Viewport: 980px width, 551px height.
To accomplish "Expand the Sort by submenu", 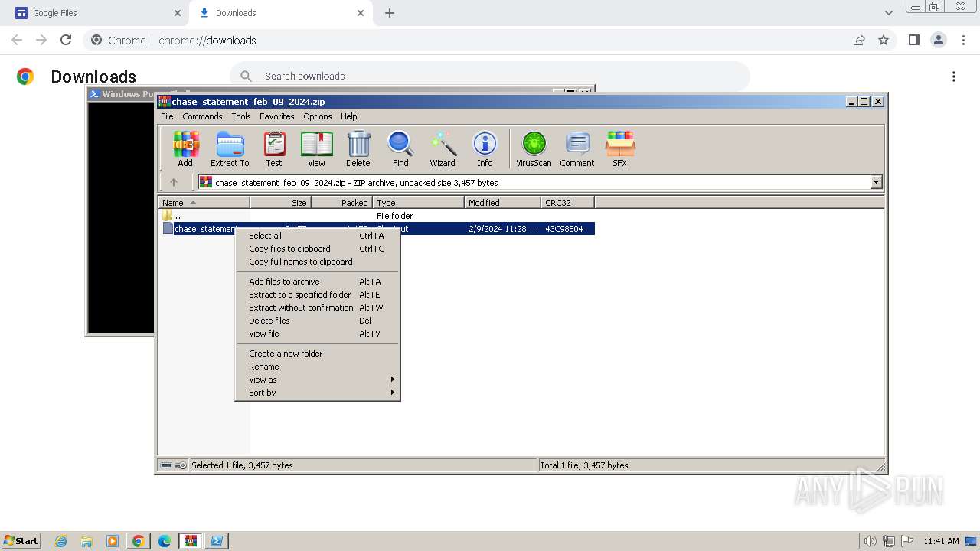I will coord(317,393).
